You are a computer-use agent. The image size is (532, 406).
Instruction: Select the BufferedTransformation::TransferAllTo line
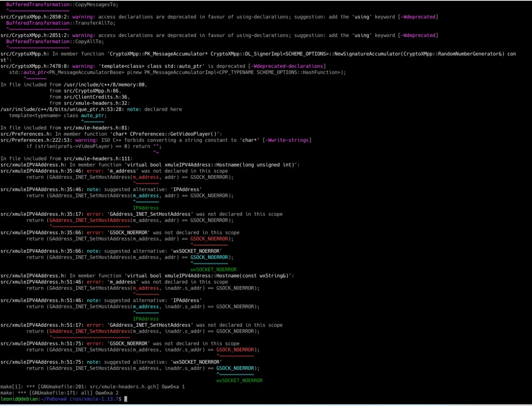(x=61, y=23)
